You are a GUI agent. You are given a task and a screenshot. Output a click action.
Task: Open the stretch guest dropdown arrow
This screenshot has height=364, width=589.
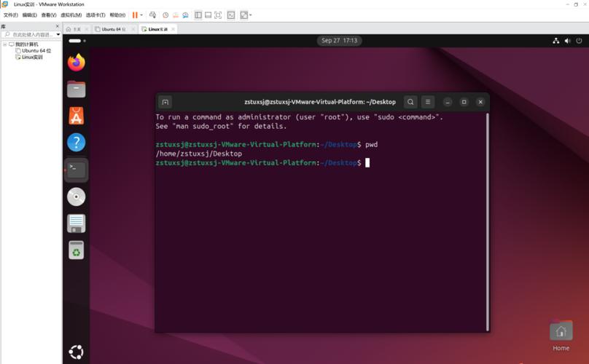point(251,15)
